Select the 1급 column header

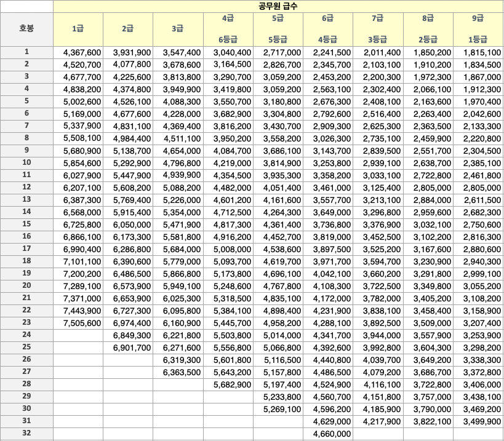coord(78,30)
